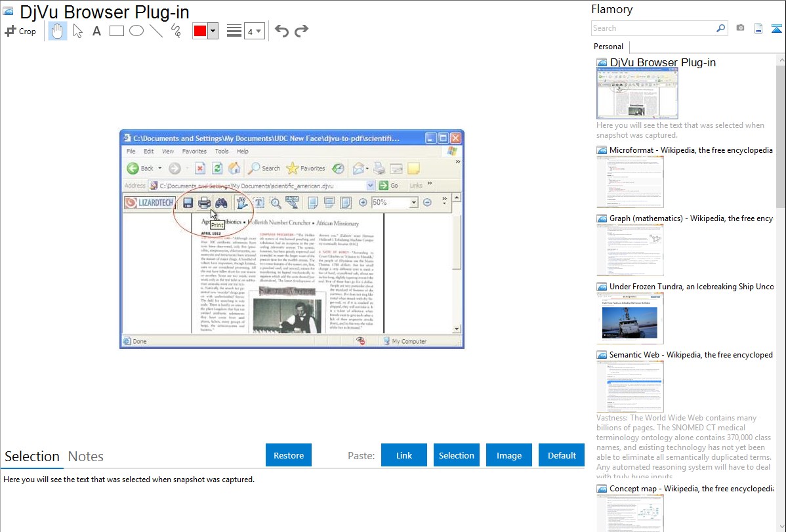Focus the Flamory Search field
The height and width of the screenshot is (532, 786).
pos(653,28)
